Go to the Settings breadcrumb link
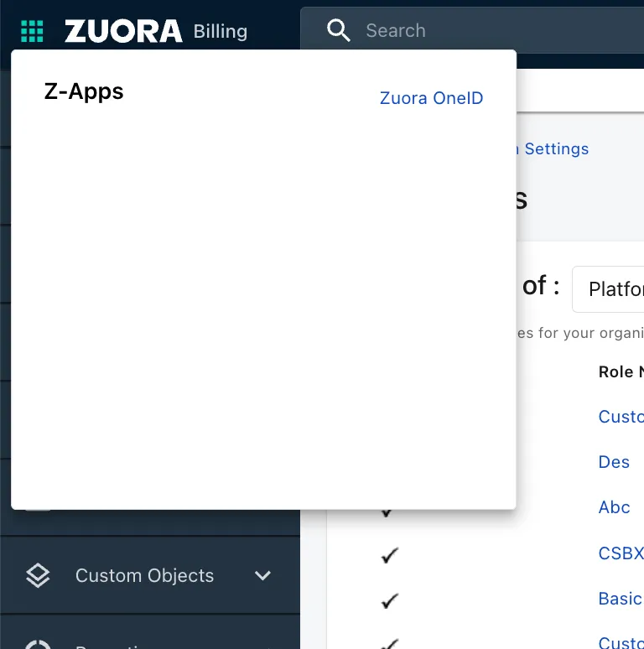The image size is (644, 649). pyautogui.click(x=556, y=149)
